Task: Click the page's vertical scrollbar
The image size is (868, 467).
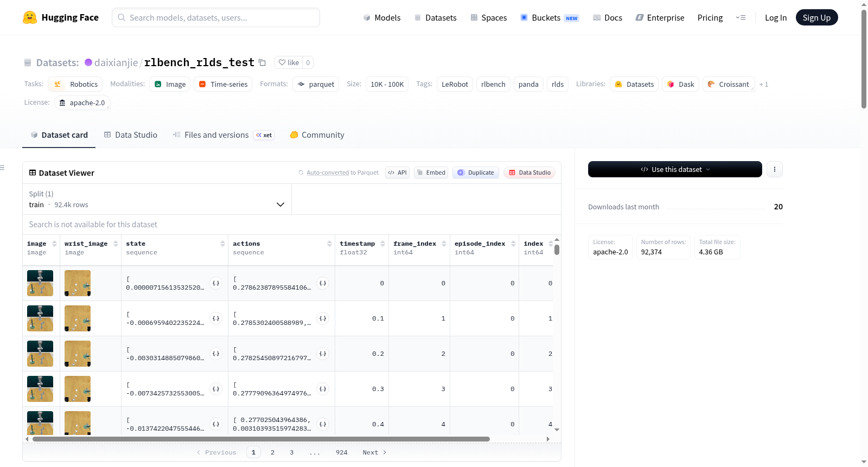Action: 864,60
